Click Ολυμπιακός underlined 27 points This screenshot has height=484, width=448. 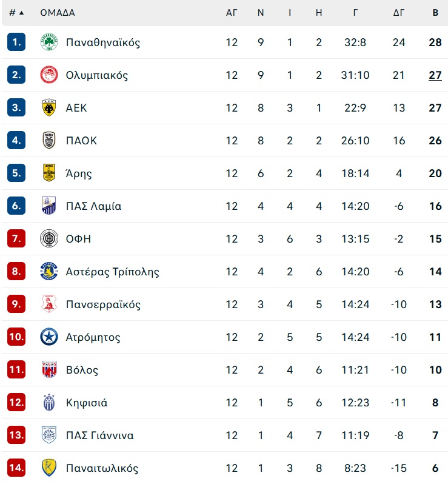(x=435, y=75)
